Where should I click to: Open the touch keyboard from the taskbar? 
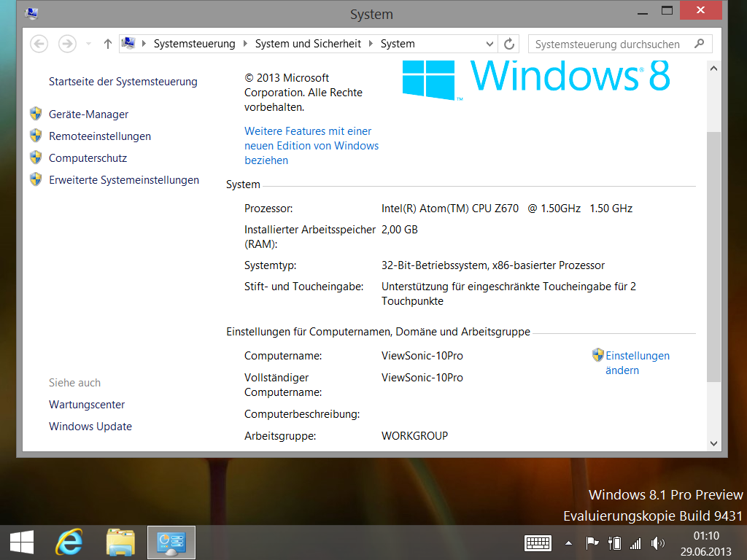[x=538, y=542]
